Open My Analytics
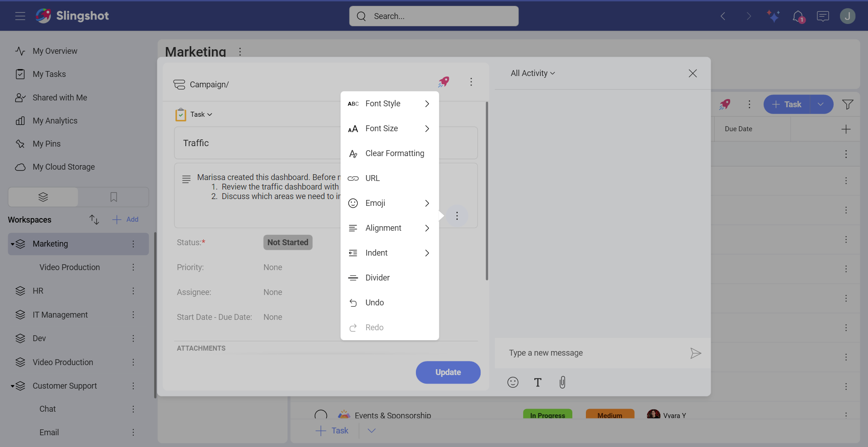This screenshot has height=447, width=868. [55, 121]
